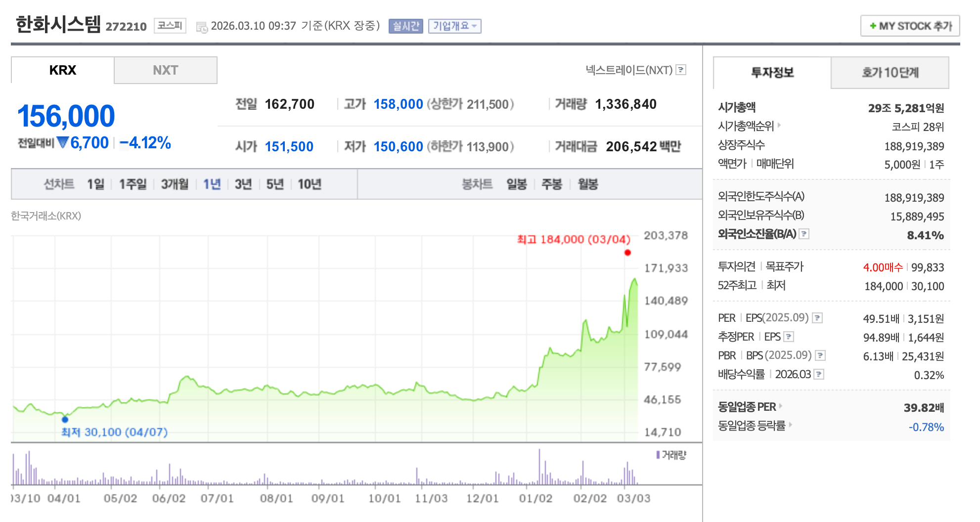This screenshot has height=522, width=980.
Task: Click the 시가총액 value 29조 5,281억원
Action: pos(906,108)
